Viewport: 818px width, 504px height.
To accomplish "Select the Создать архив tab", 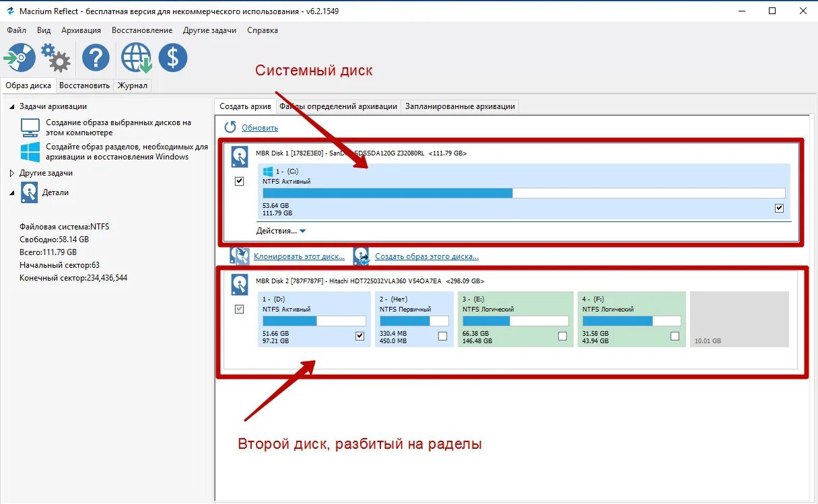I will click(246, 106).
